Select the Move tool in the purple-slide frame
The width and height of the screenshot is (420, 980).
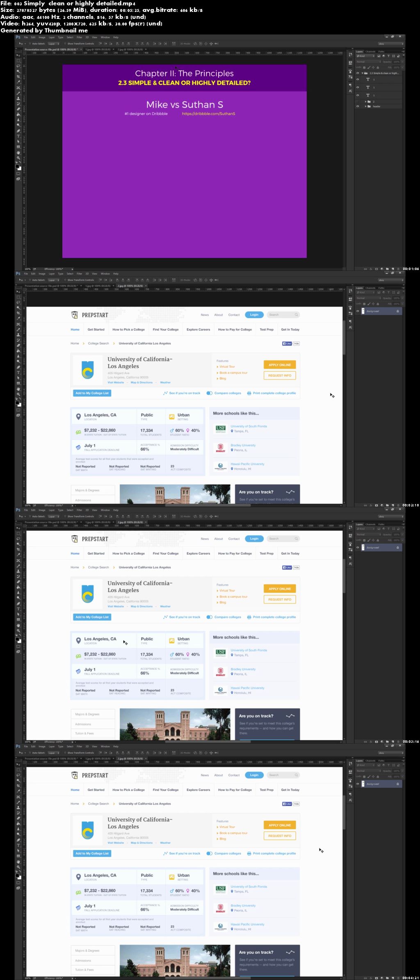click(18, 55)
